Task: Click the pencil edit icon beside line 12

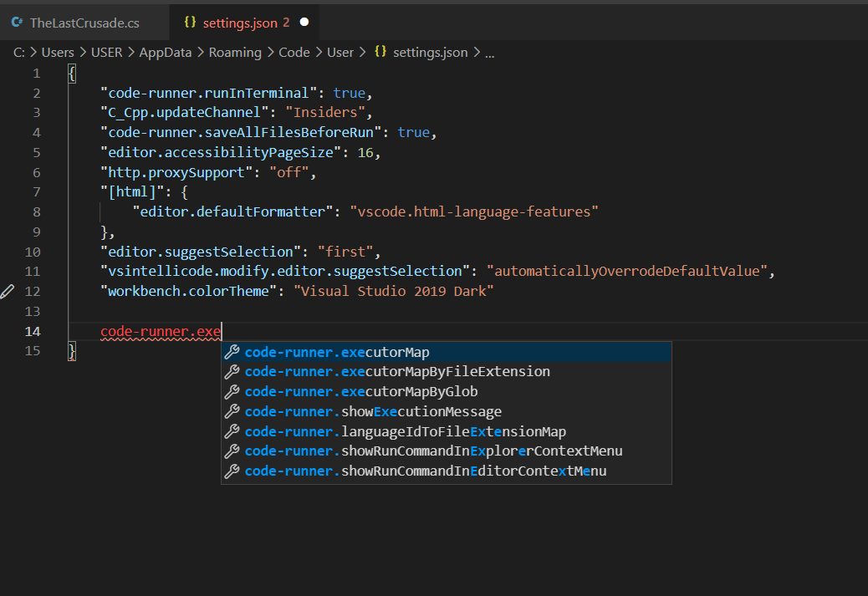Action: coord(8,292)
